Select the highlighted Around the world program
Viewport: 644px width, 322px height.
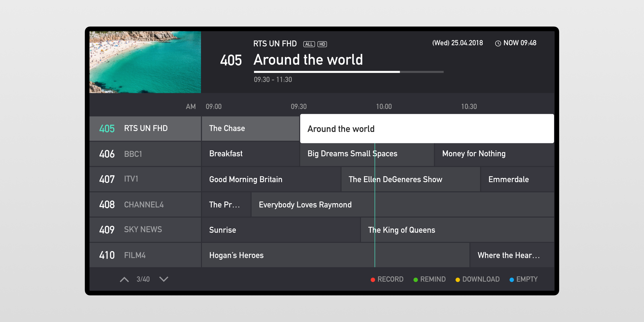click(x=427, y=128)
